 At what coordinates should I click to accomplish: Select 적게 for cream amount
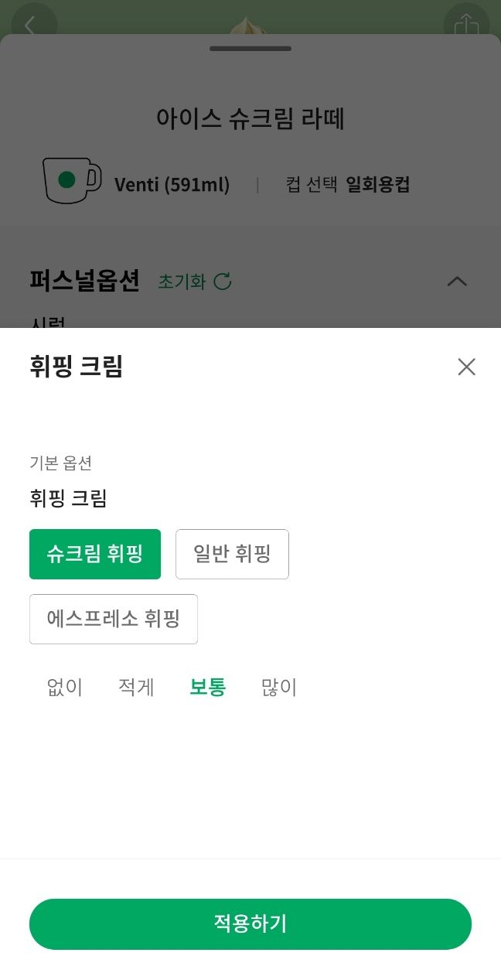[135, 687]
